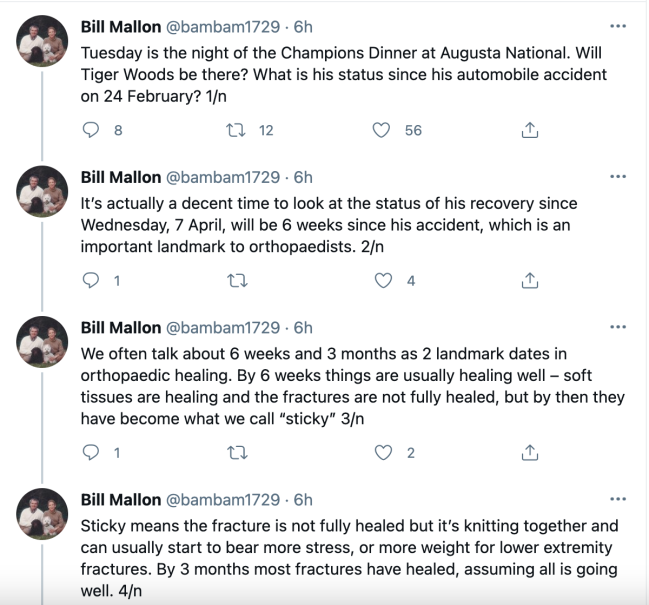This screenshot has width=649, height=605.
Task: Open more options menu on 4/n tweet
Action: click(x=618, y=499)
